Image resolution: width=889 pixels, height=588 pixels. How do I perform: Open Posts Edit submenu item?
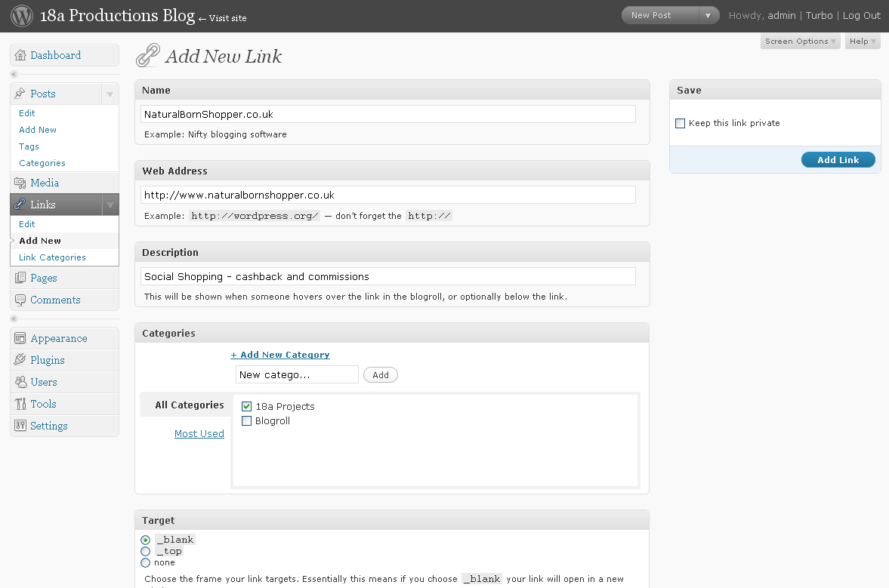26,113
